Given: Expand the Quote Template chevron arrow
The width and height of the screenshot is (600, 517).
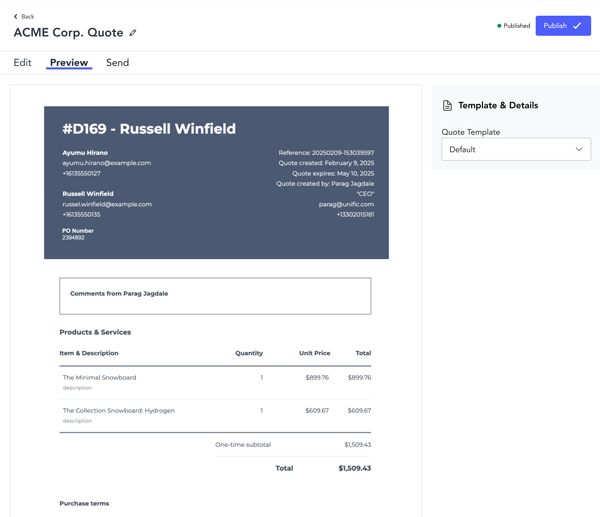Looking at the screenshot, I should pos(579,150).
